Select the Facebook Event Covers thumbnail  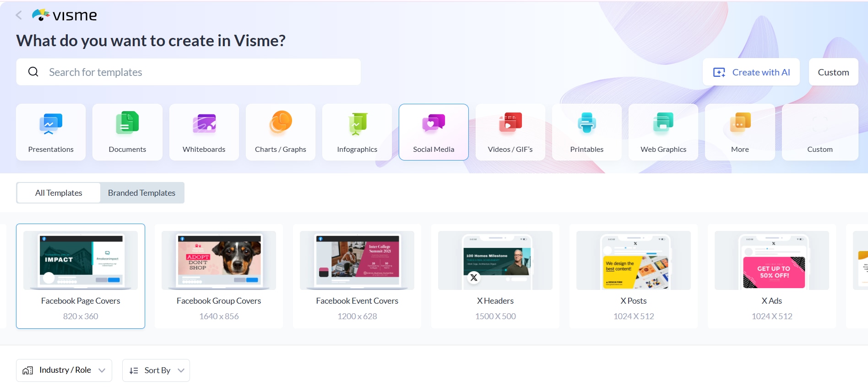pyautogui.click(x=357, y=260)
